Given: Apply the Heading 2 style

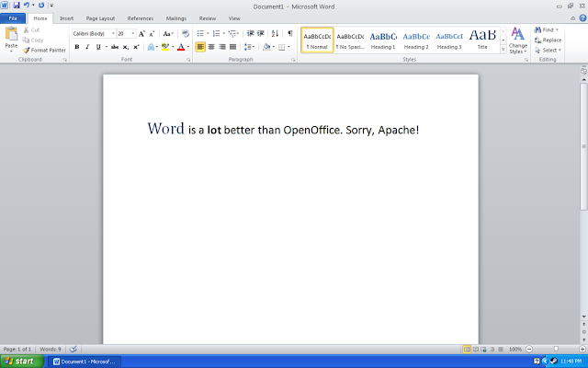Looking at the screenshot, I should [x=416, y=40].
